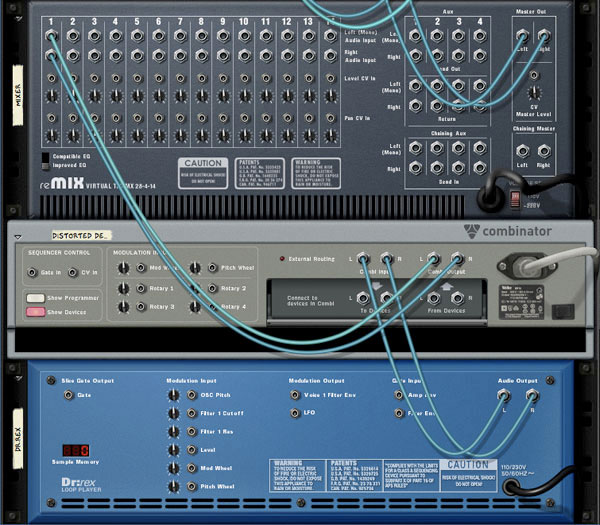This screenshot has width=600, height=525.
Task: Click Dr.rex LFO modulation output jack
Action: pos(295,413)
